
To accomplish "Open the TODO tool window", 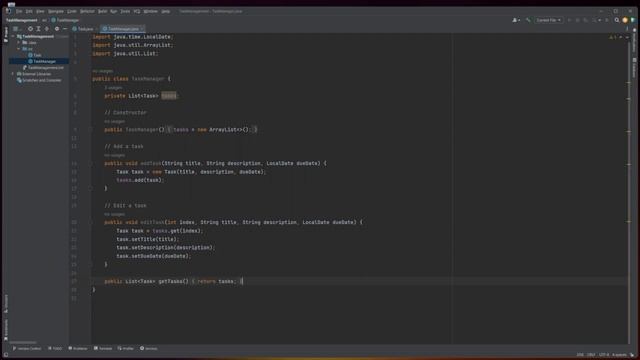I will coord(55,349).
